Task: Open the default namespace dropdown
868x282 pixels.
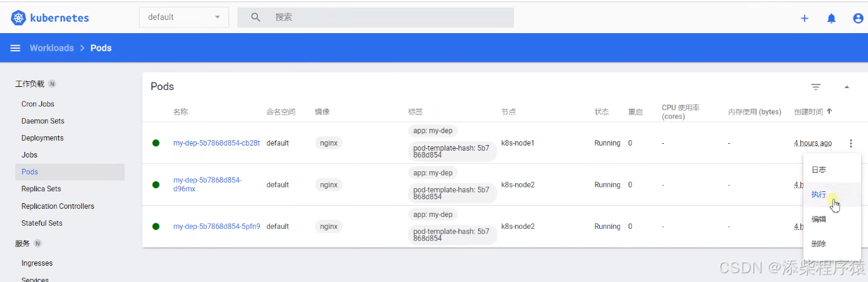Action: tap(184, 18)
